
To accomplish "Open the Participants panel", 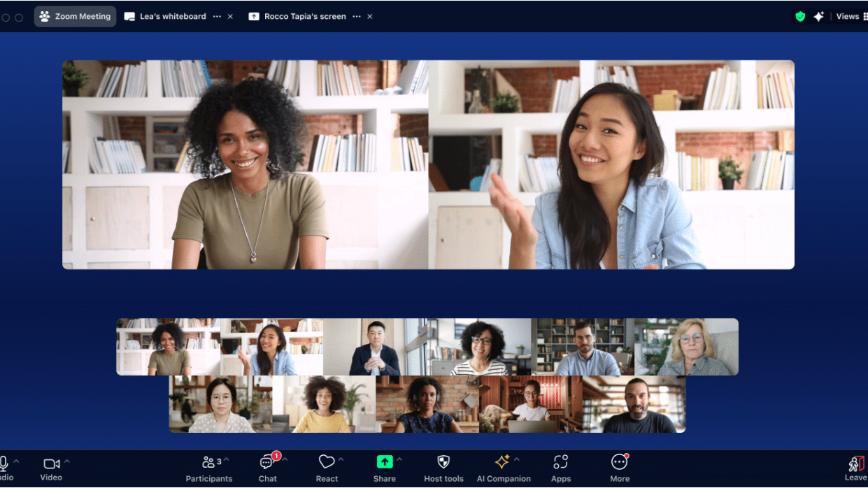I will (x=208, y=468).
